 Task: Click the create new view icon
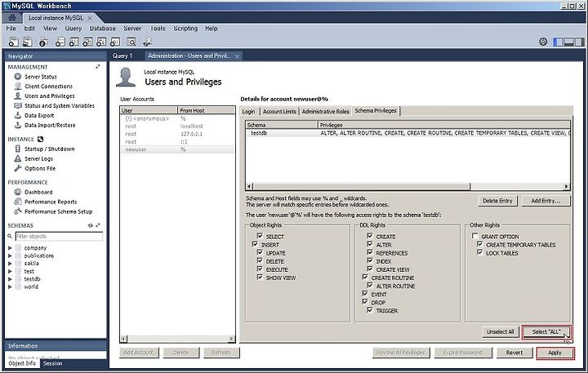[87, 42]
